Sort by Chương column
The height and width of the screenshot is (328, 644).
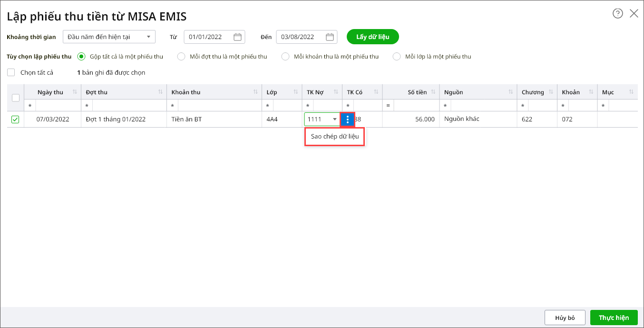tap(551, 92)
